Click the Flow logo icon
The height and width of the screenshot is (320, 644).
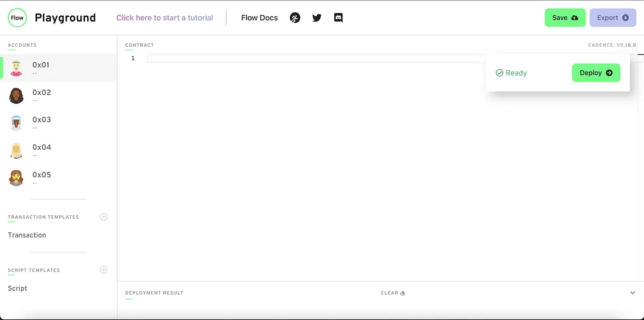click(17, 18)
